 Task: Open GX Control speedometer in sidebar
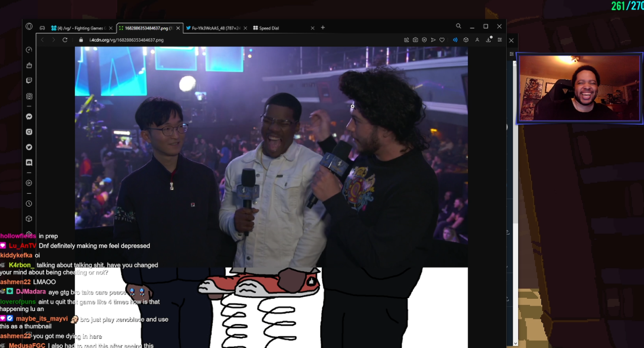[29, 50]
